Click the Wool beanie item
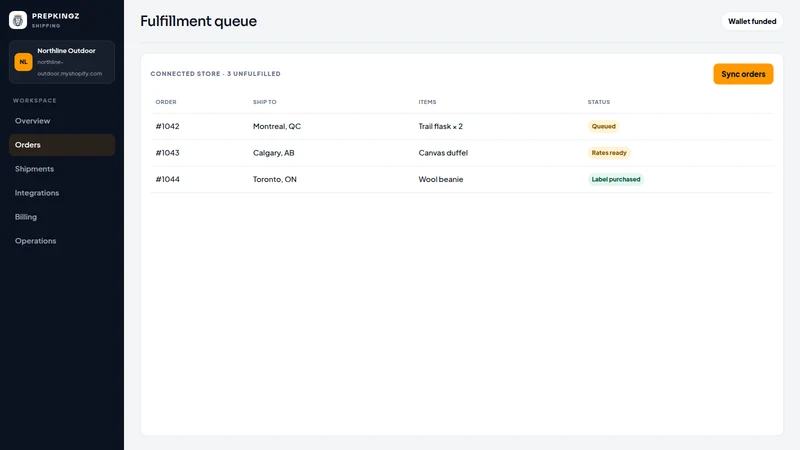The height and width of the screenshot is (450, 800). 441,179
